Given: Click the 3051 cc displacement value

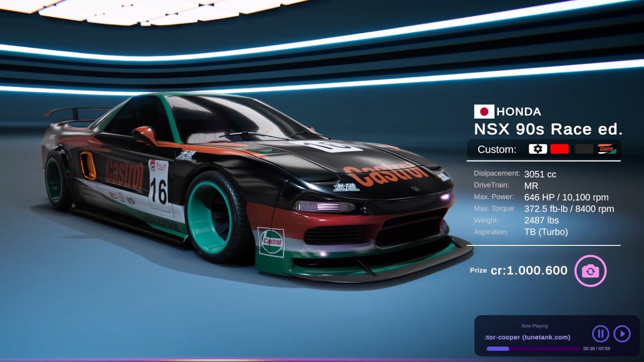Looking at the screenshot, I should click(540, 174).
